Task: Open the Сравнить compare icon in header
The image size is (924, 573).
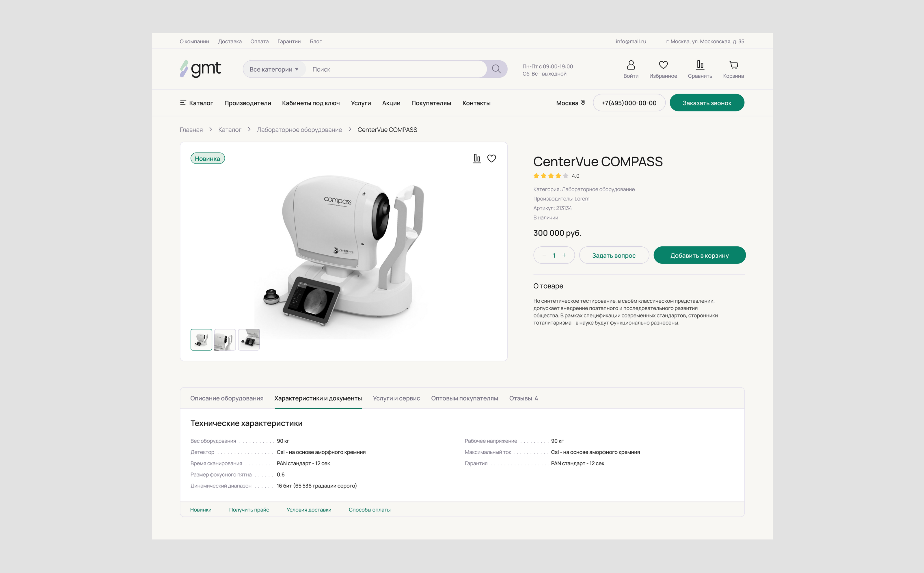Action: pyautogui.click(x=700, y=65)
